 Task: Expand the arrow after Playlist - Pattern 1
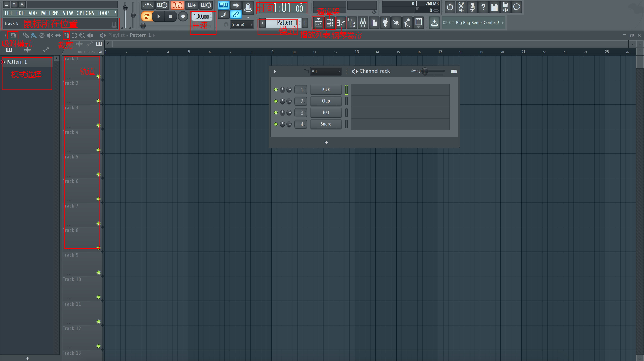[x=154, y=35]
